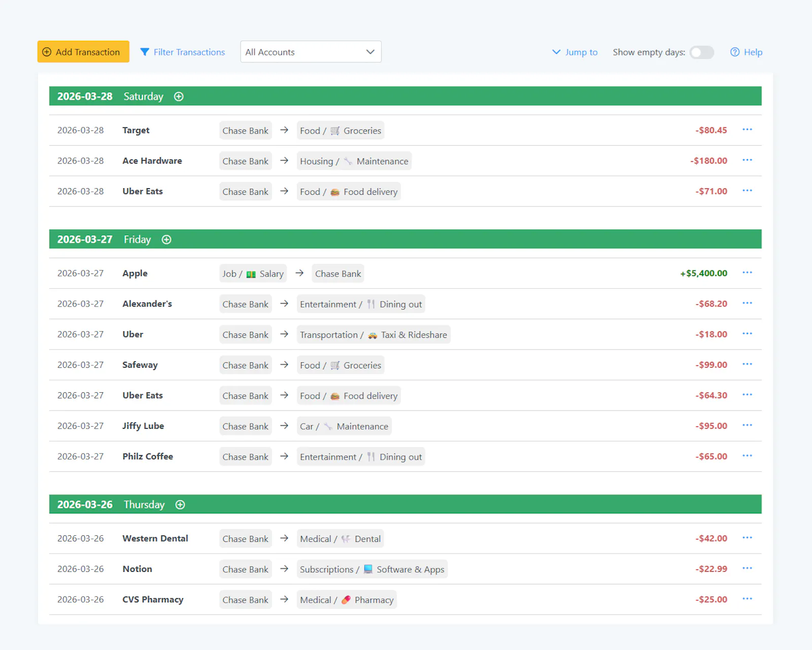Select the Jiffy Lube payee name
Image resolution: width=812 pixels, height=650 pixels.
pos(143,426)
